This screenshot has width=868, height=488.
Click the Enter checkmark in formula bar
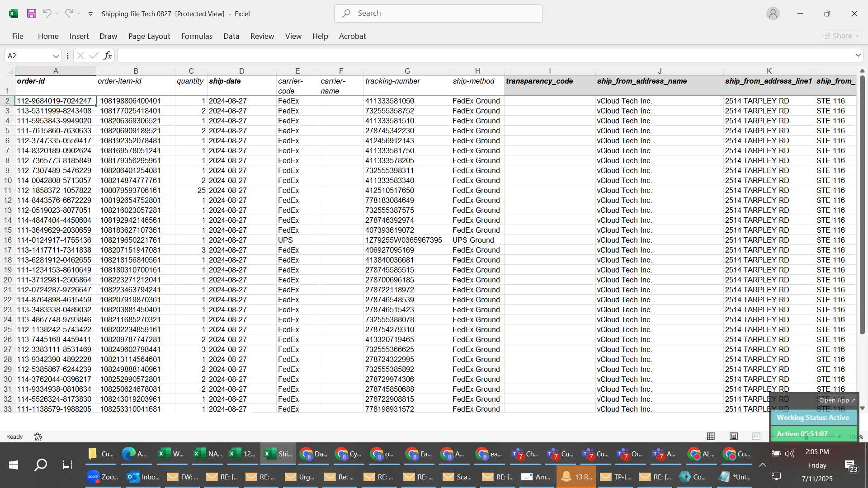click(x=94, y=56)
